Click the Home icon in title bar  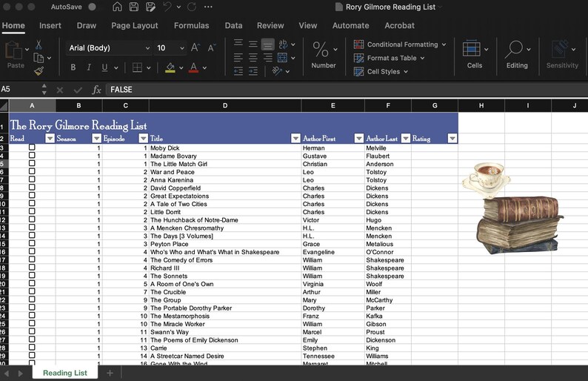click(117, 7)
